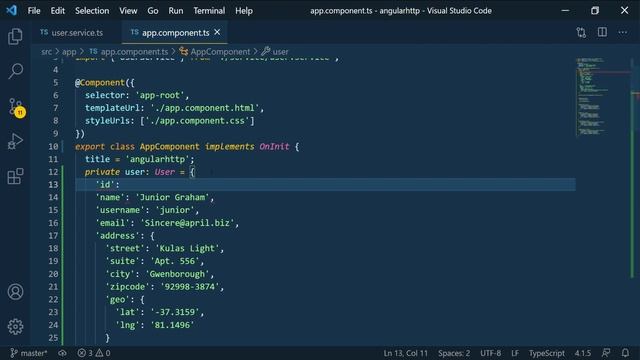The height and width of the screenshot is (360, 640).
Task: Click the app breadcrumb segment
Action: [69, 52]
